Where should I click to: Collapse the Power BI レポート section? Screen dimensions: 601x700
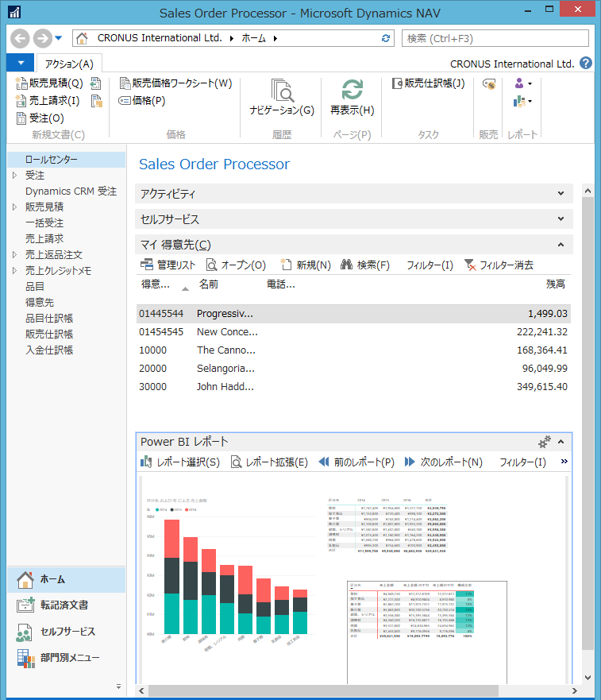[561, 442]
